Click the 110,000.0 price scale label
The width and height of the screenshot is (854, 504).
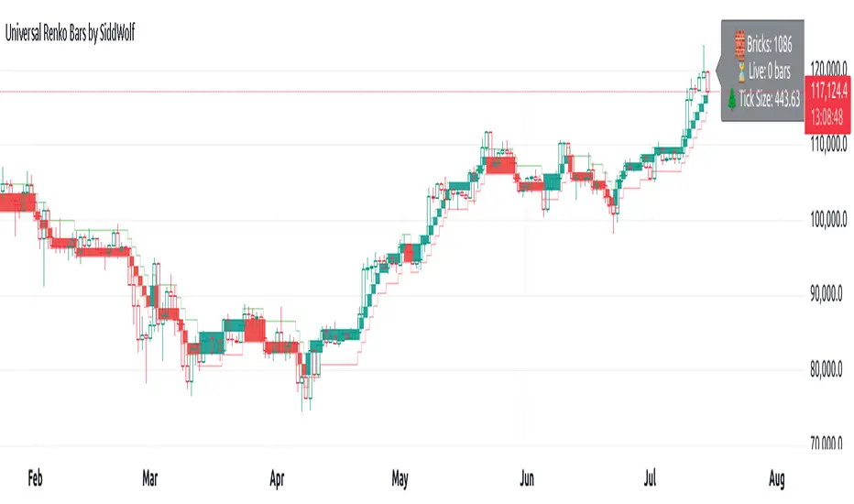tap(829, 145)
